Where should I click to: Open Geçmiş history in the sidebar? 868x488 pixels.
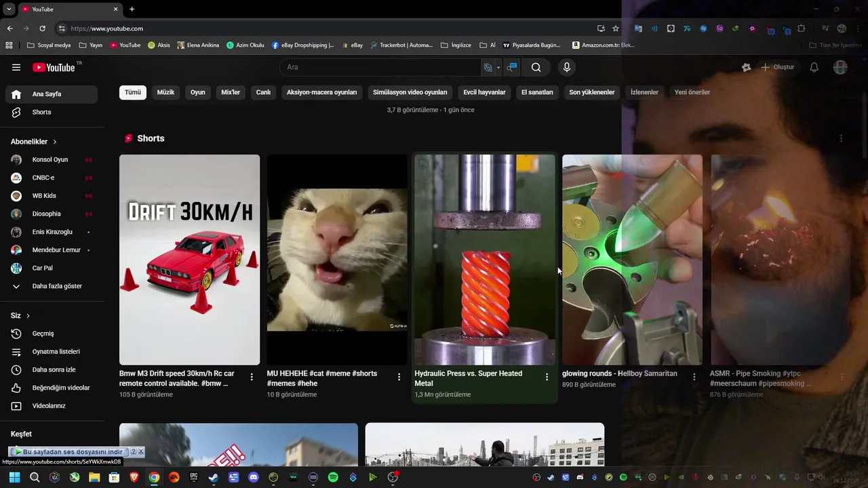click(x=52, y=333)
